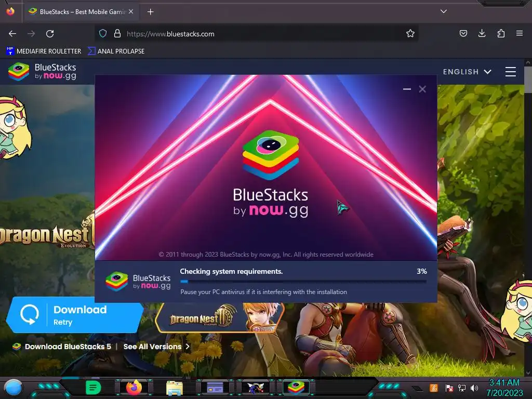Open the tracking protection shield icon

pos(103,34)
